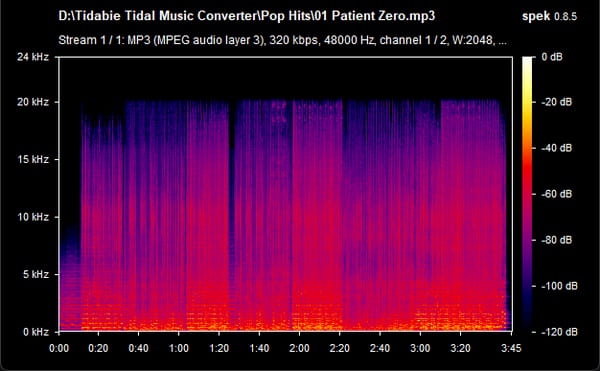Screen dimensions: 600x371
Task: Click the 1:00 time axis label
Action: point(179,348)
